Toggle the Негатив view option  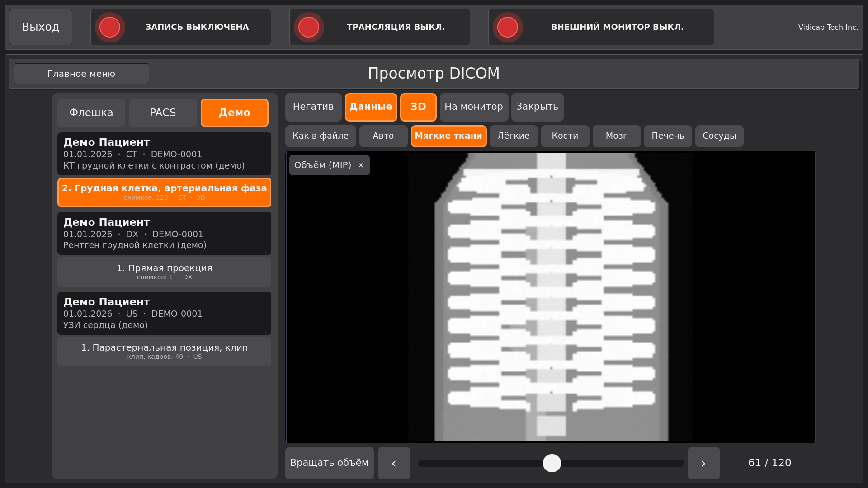click(x=313, y=107)
